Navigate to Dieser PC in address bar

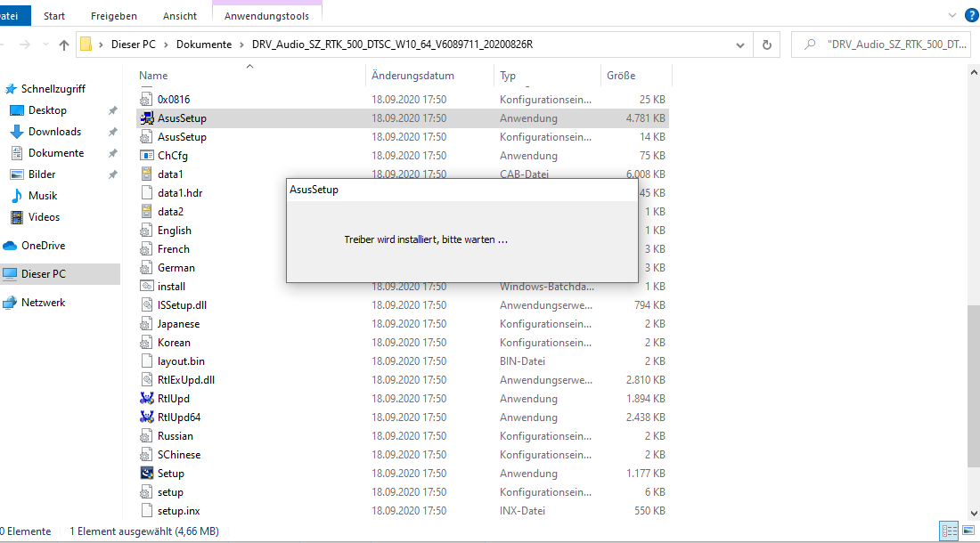point(133,45)
